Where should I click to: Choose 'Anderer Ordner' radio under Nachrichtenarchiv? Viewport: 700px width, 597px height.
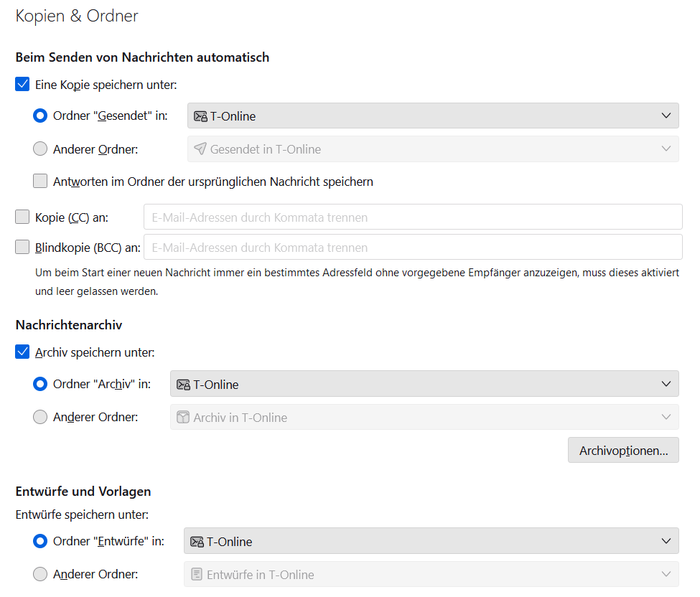(x=40, y=417)
